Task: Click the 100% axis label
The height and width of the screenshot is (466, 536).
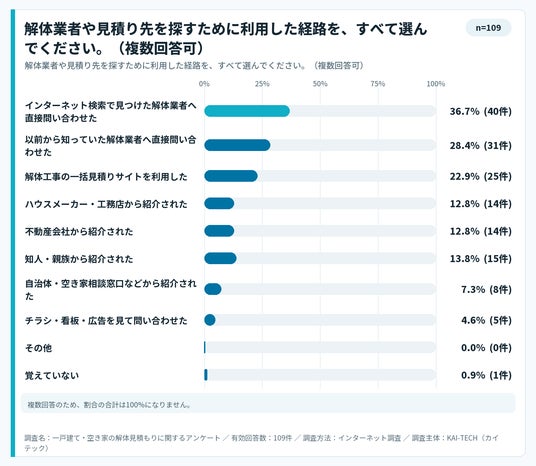Action: pyautogui.click(x=436, y=84)
